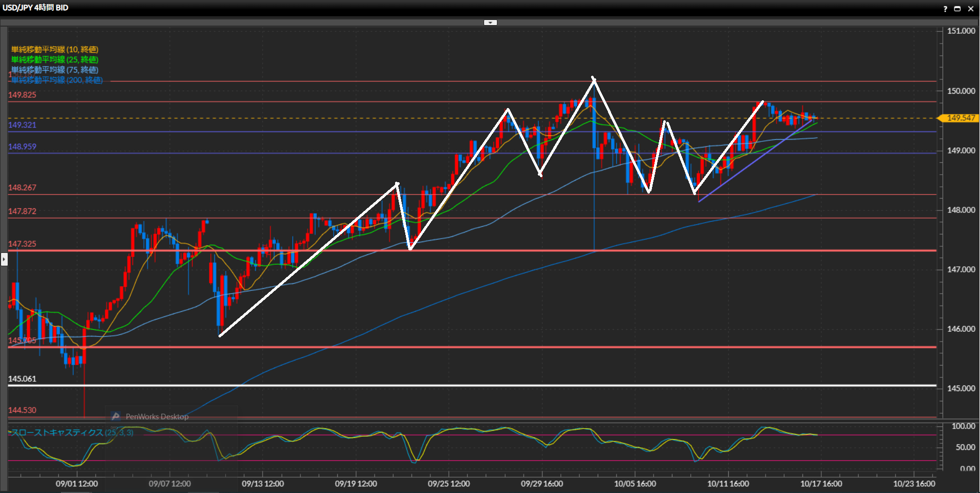The width and height of the screenshot is (980, 493).
Task: Select the 144.530 bottom line label
Action: tap(22, 411)
